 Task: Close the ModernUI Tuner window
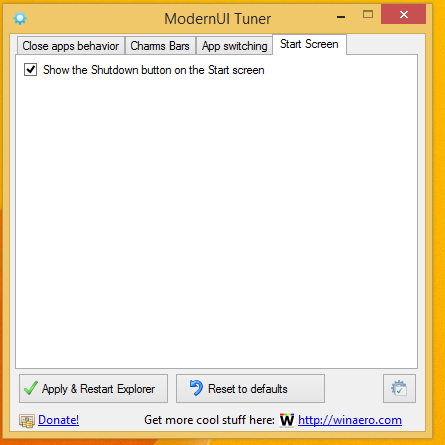click(404, 14)
